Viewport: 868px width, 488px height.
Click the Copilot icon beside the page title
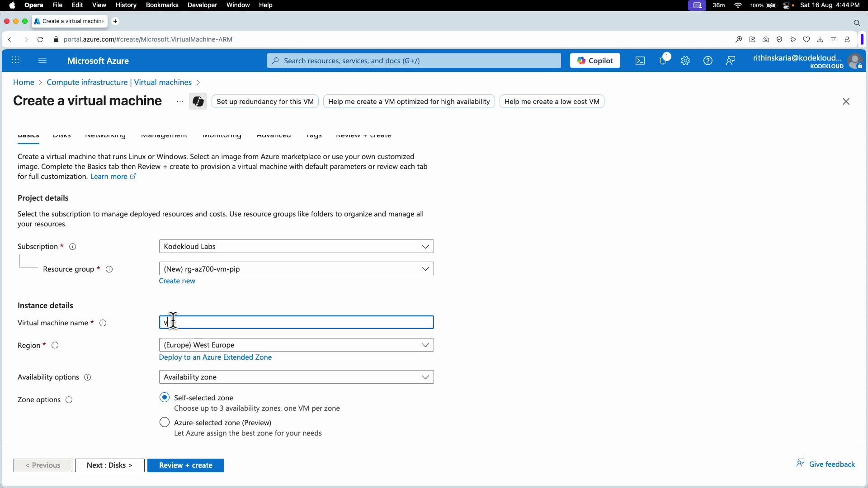(198, 101)
